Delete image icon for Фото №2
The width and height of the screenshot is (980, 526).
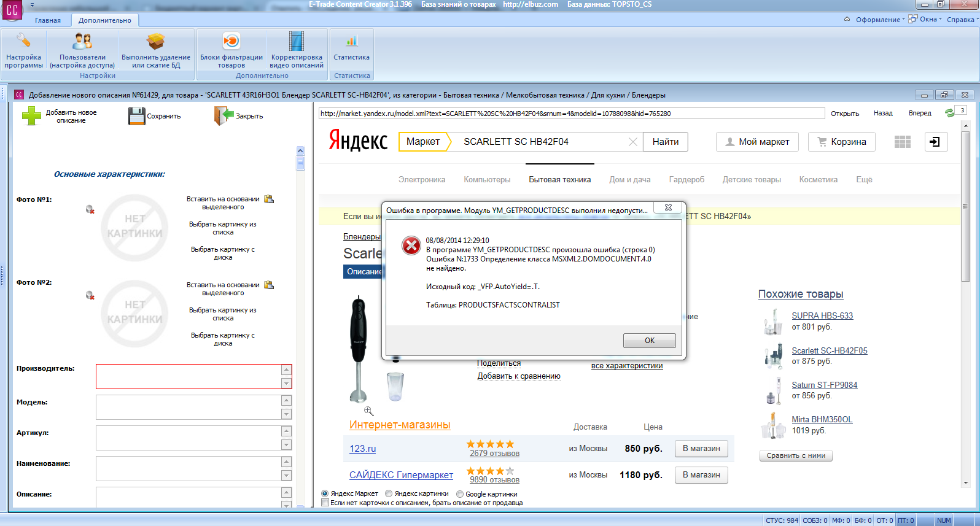(90, 295)
